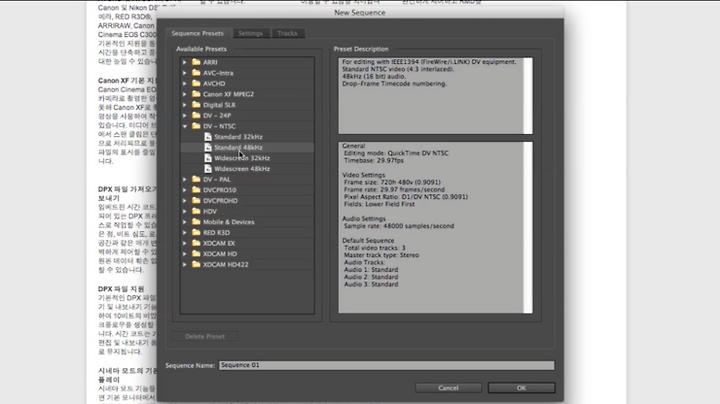Expand the RED R3D folder
The height and width of the screenshot is (404, 720).
click(x=185, y=232)
